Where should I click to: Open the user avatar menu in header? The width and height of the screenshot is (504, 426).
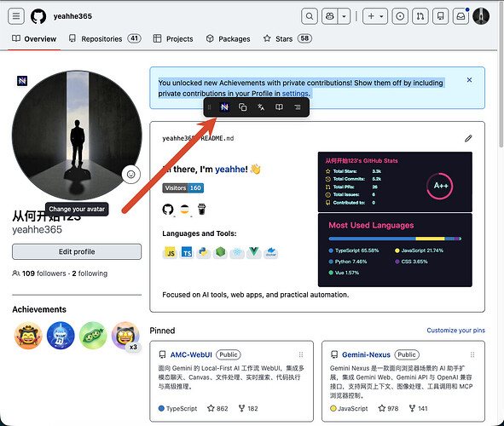(x=481, y=16)
